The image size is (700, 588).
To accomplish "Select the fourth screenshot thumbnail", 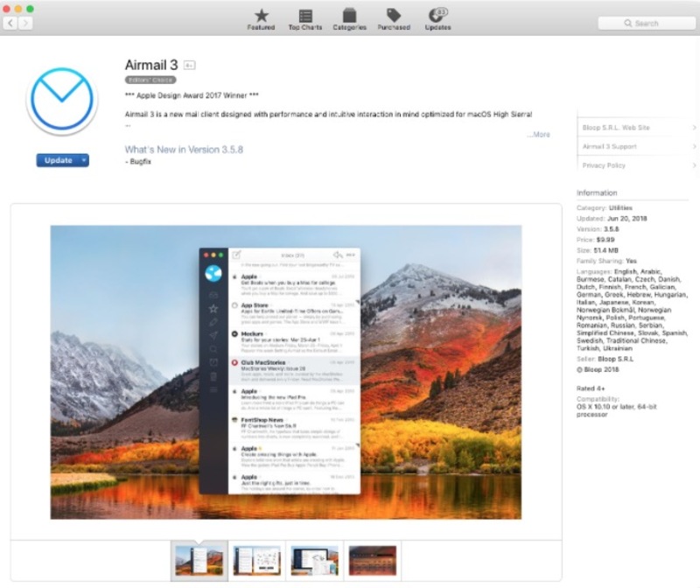I will [x=373, y=561].
